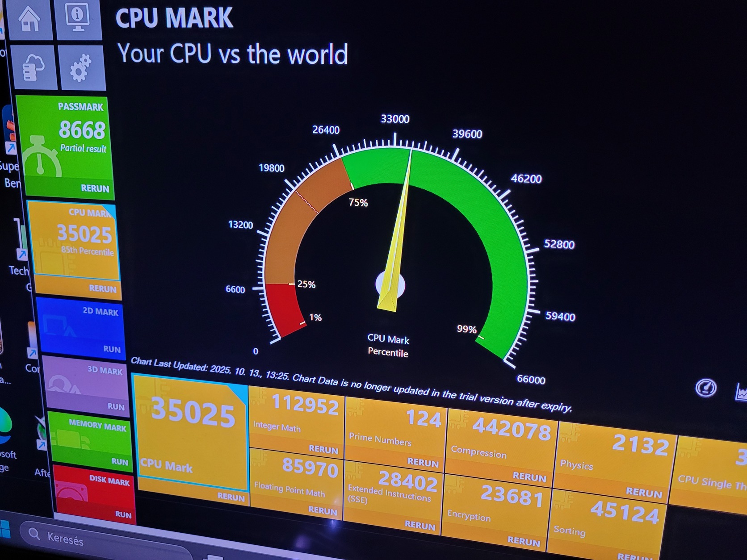Rerun the Prime Numbers test
Screen dimensions: 747x560
coord(423,462)
